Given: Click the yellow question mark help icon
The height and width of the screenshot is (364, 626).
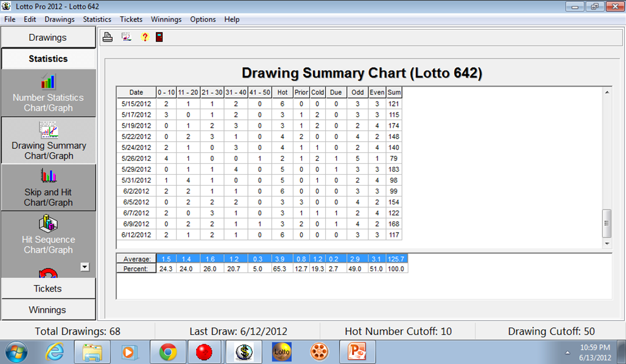Looking at the screenshot, I should (x=144, y=37).
